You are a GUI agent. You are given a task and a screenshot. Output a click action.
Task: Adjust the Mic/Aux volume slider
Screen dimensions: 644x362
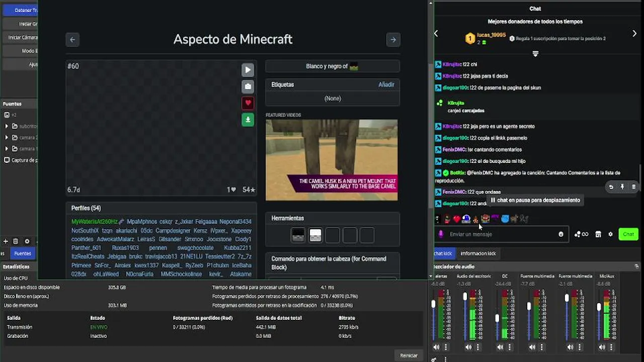(599, 307)
